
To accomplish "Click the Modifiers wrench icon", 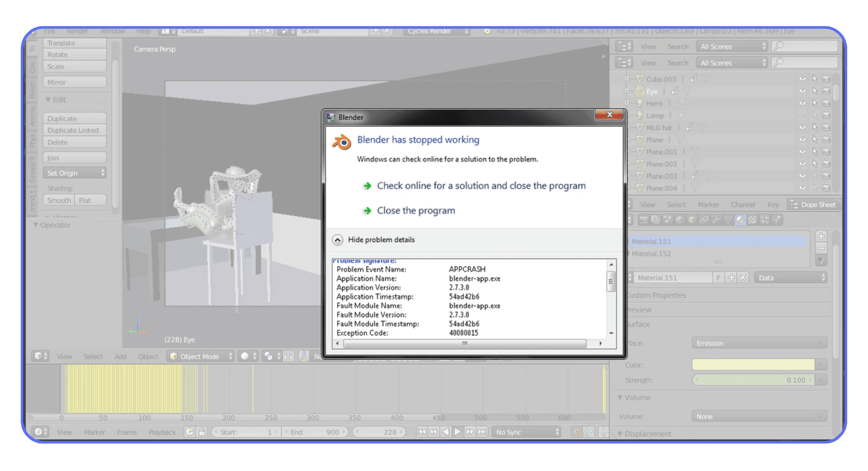I will tap(716, 219).
